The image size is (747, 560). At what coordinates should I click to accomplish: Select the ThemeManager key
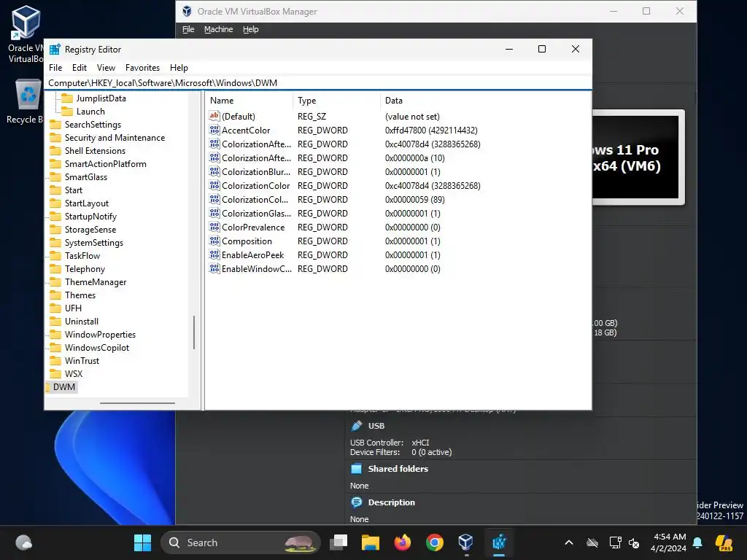pyautogui.click(x=96, y=282)
